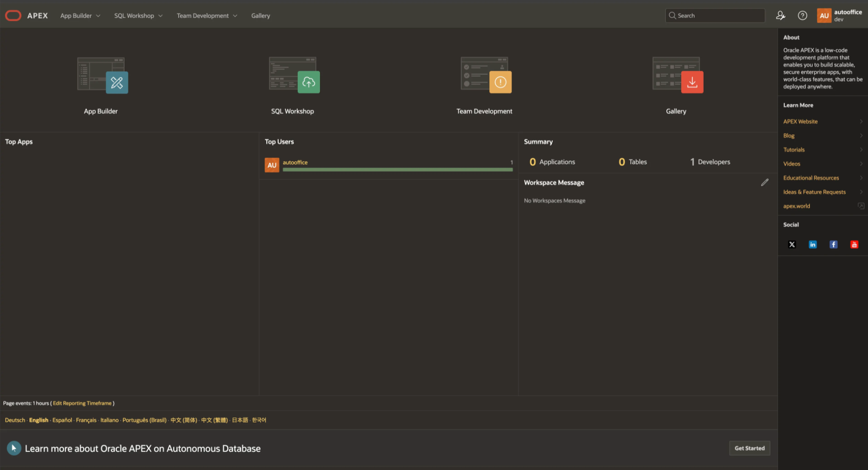Open the LinkedIn social icon
Image resolution: width=868 pixels, height=470 pixels.
pyautogui.click(x=813, y=245)
